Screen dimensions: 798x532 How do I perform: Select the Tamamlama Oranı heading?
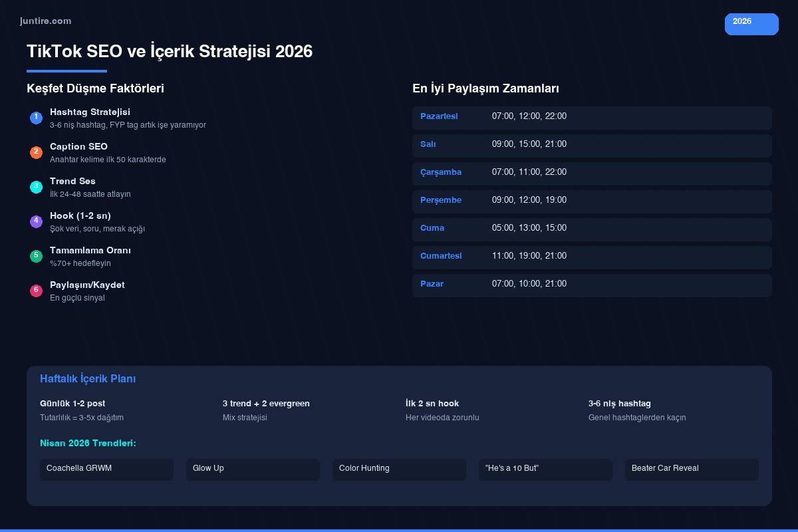pyautogui.click(x=90, y=251)
